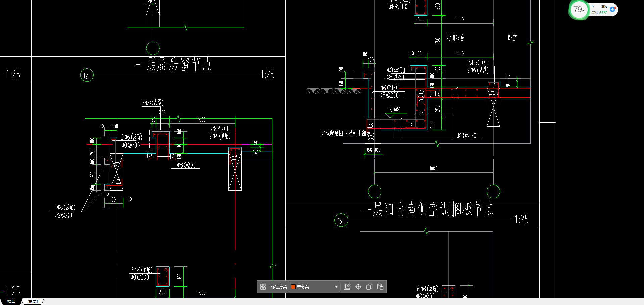Select the 一层厨房窗节点 drawing title
644x305 pixels.
pos(174,64)
